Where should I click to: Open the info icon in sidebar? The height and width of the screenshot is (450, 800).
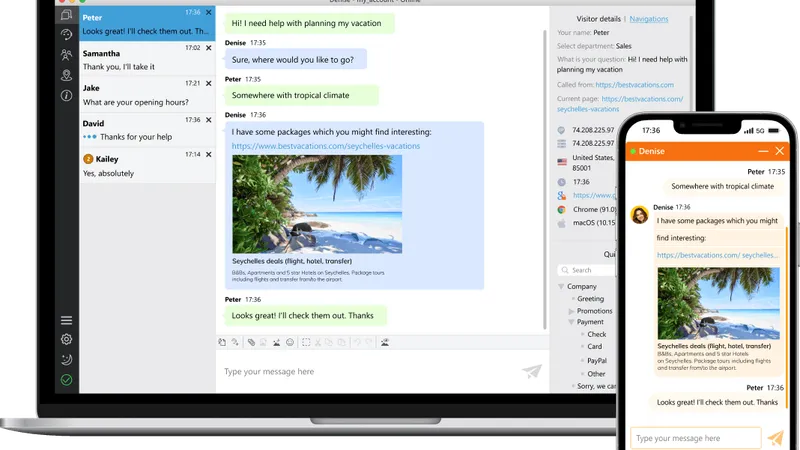(x=66, y=95)
